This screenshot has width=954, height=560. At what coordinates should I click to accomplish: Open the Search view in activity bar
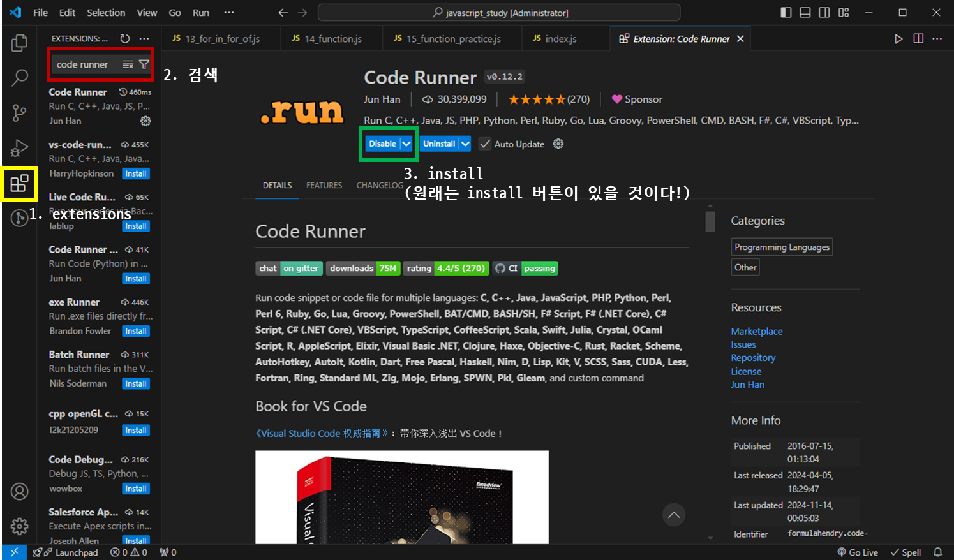click(x=20, y=78)
